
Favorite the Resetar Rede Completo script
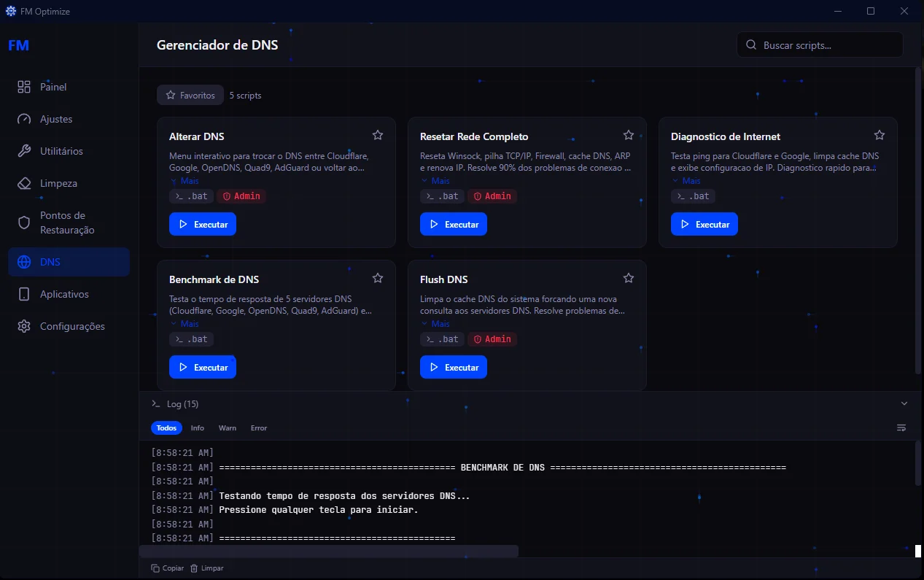[629, 135]
